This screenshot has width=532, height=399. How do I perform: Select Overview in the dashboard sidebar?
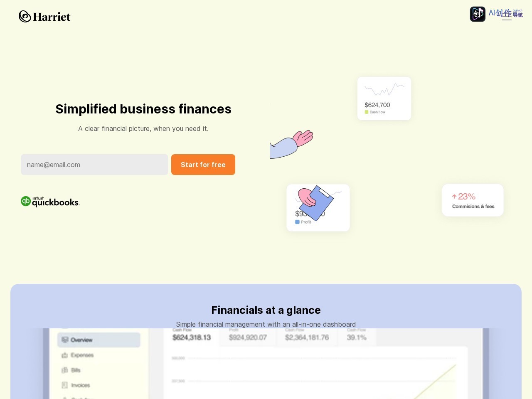pyautogui.click(x=99, y=340)
